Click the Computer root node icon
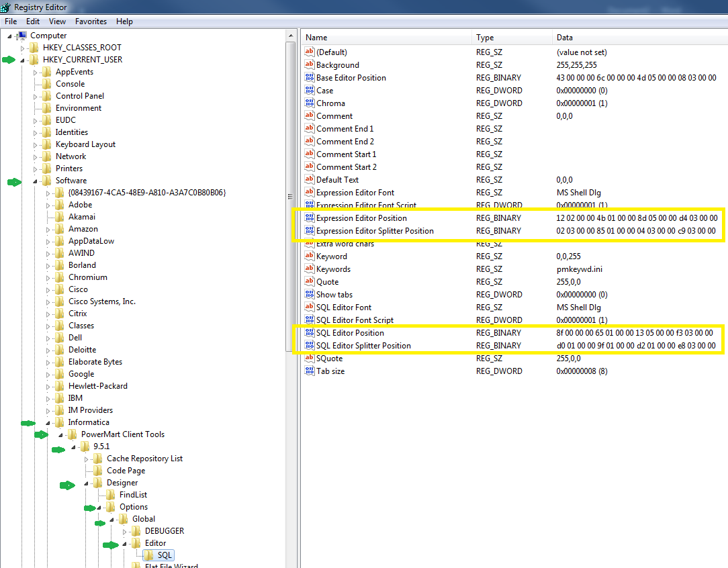This screenshot has width=728, height=568. (21, 36)
